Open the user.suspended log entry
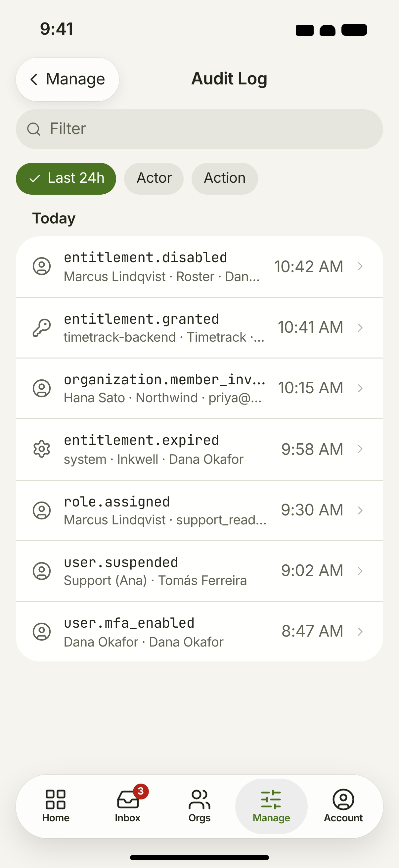This screenshot has height=868, width=399. point(199,571)
